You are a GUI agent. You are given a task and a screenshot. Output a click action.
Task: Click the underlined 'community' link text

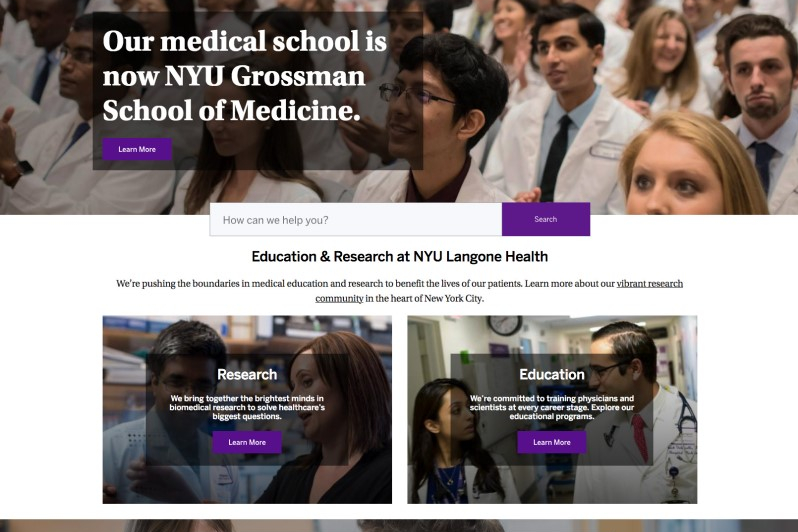[339, 298]
